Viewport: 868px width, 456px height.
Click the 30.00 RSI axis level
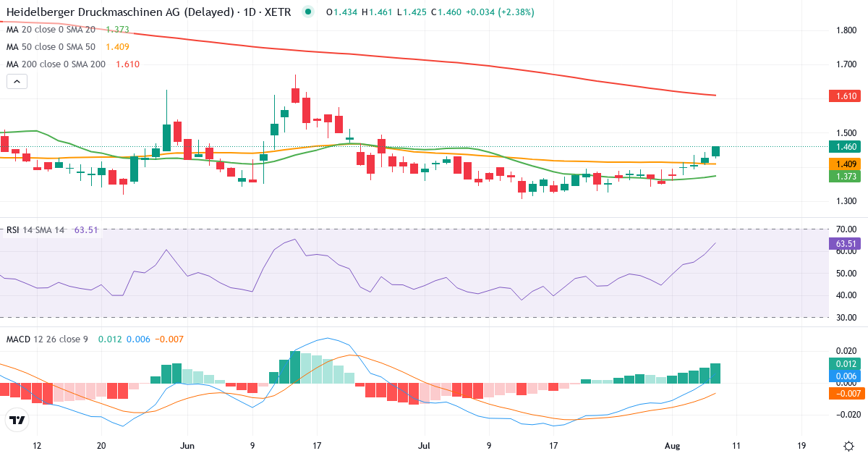[x=847, y=318]
